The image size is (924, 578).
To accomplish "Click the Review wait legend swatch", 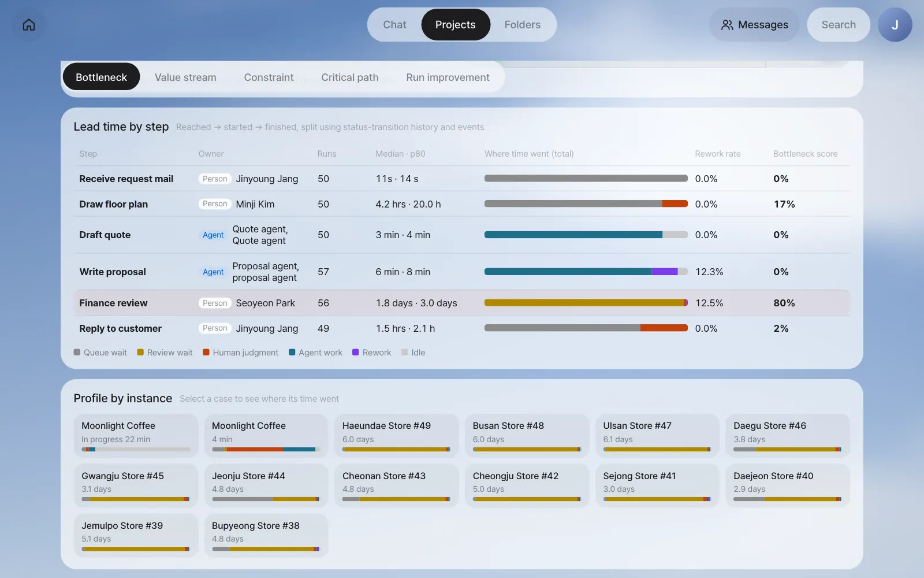I will (140, 352).
